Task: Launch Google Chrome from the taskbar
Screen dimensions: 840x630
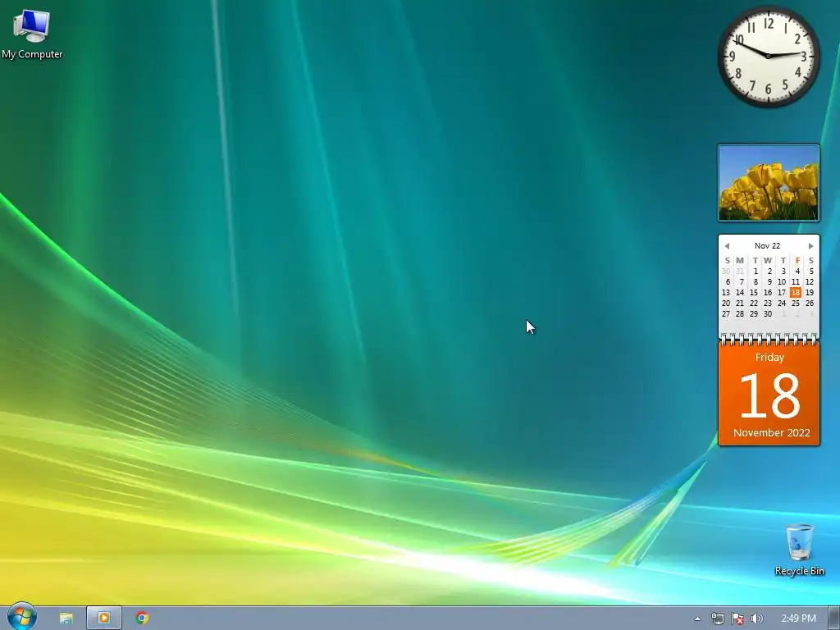Action: point(142,619)
